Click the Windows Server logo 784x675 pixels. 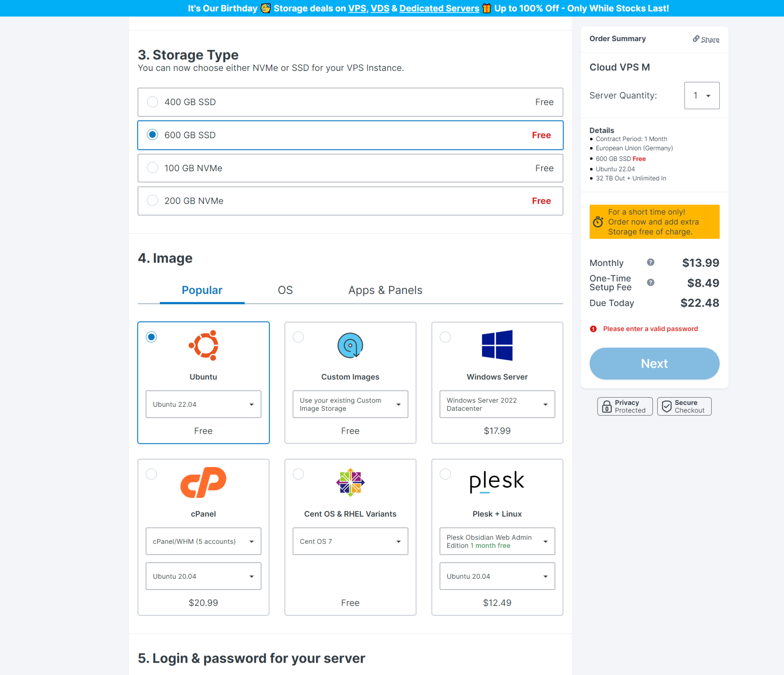[497, 345]
